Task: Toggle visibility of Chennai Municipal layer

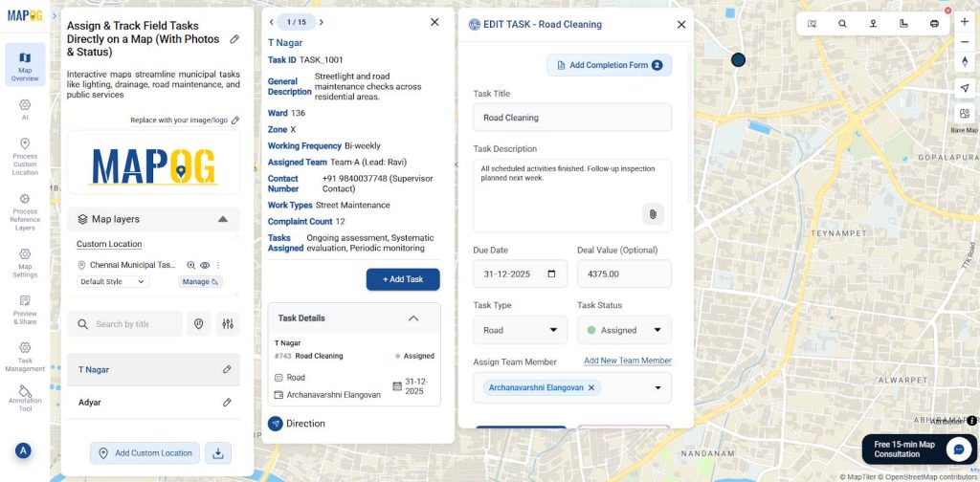Action: tap(205, 265)
